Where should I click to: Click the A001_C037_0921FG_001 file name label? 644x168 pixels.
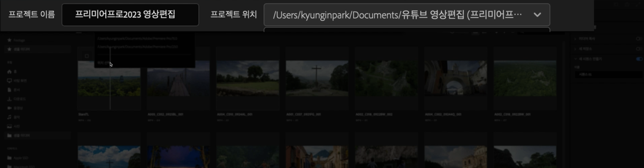tap(303, 114)
